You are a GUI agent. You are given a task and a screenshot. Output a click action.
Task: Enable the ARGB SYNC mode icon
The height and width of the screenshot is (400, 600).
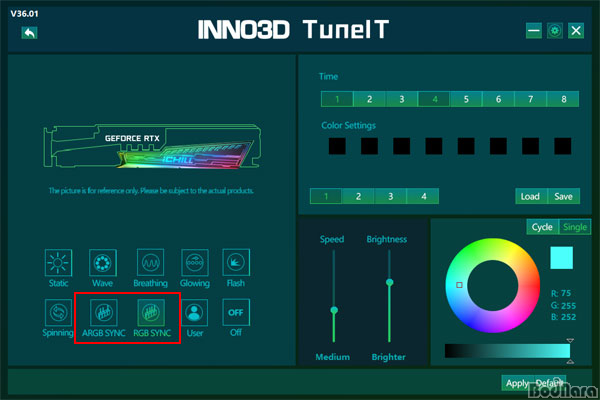103,312
